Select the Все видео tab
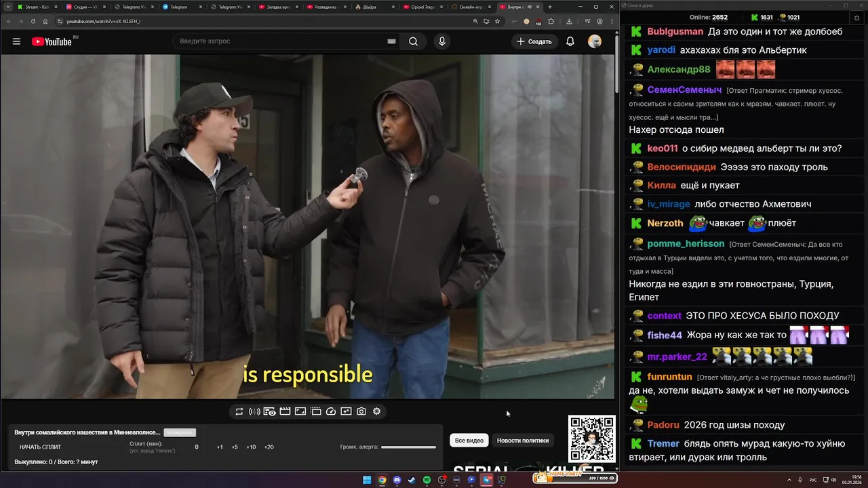Viewport: 868px width, 488px height. point(469,441)
